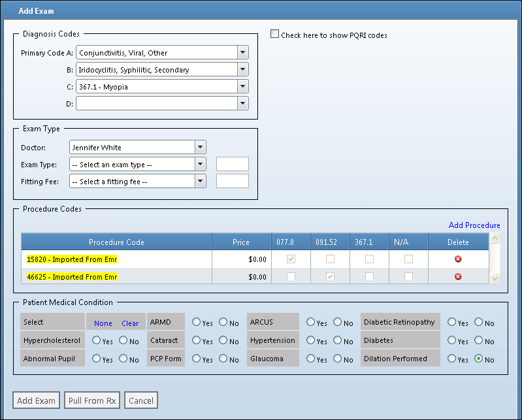Select Yes for Diabetes
The image size is (522, 420).
click(451, 340)
